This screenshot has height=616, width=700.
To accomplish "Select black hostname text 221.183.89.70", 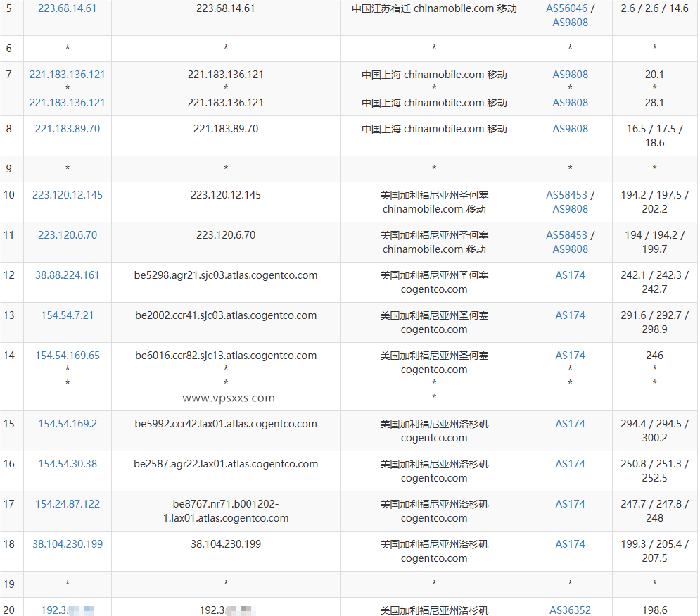I will 226,129.
